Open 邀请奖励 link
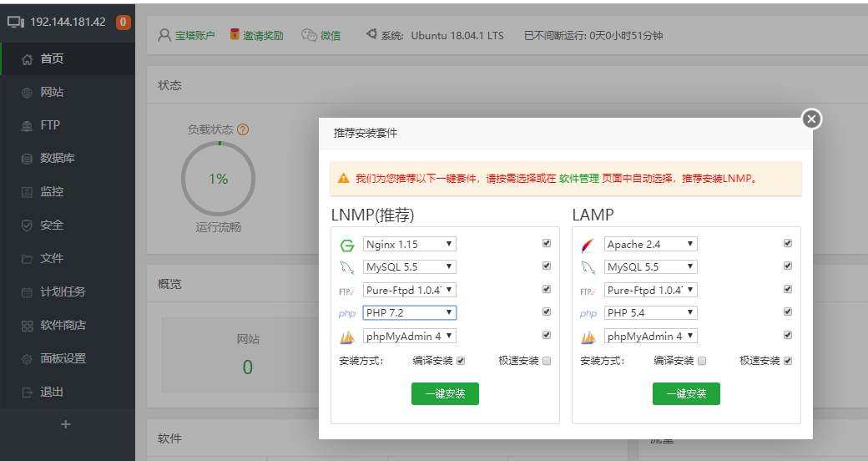 (x=263, y=35)
